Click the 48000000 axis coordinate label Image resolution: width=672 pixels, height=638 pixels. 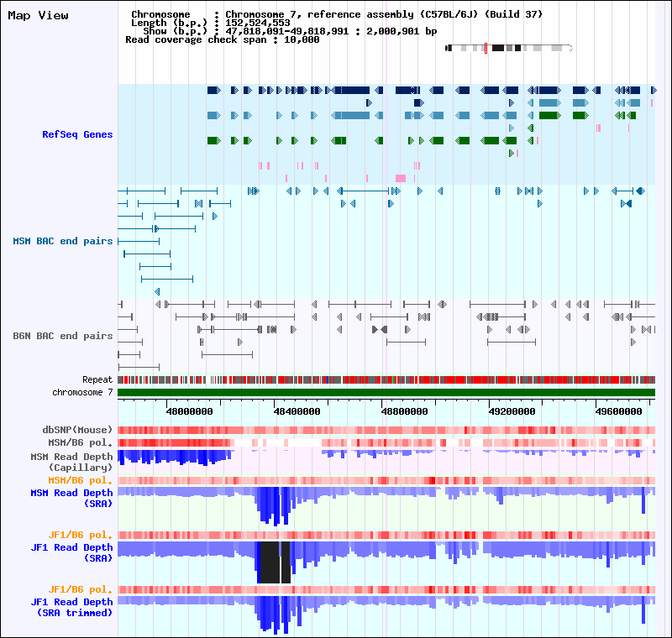[x=190, y=411]
